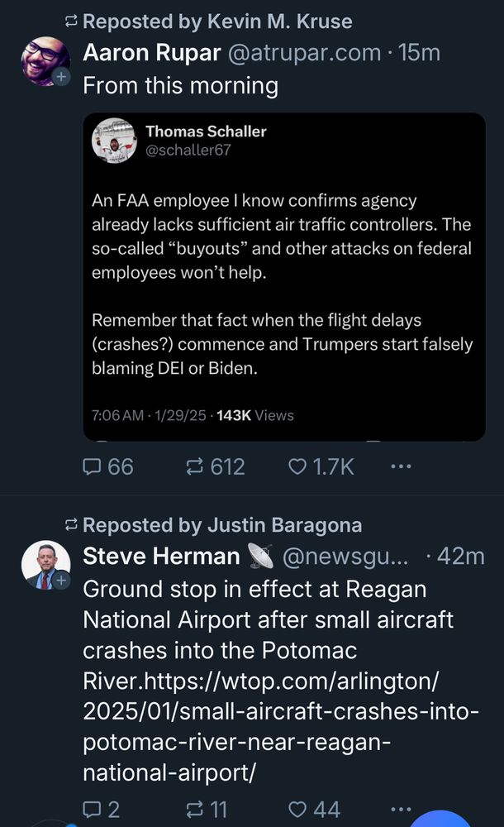Like Aaron Rupar's post with heart
504x827 pixels.
(x=297, y=467)
